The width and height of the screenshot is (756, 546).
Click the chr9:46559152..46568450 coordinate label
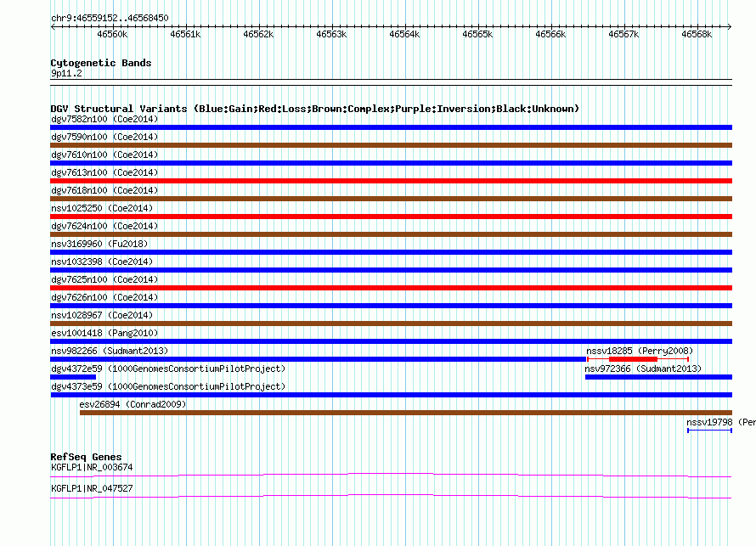(110, 18)
